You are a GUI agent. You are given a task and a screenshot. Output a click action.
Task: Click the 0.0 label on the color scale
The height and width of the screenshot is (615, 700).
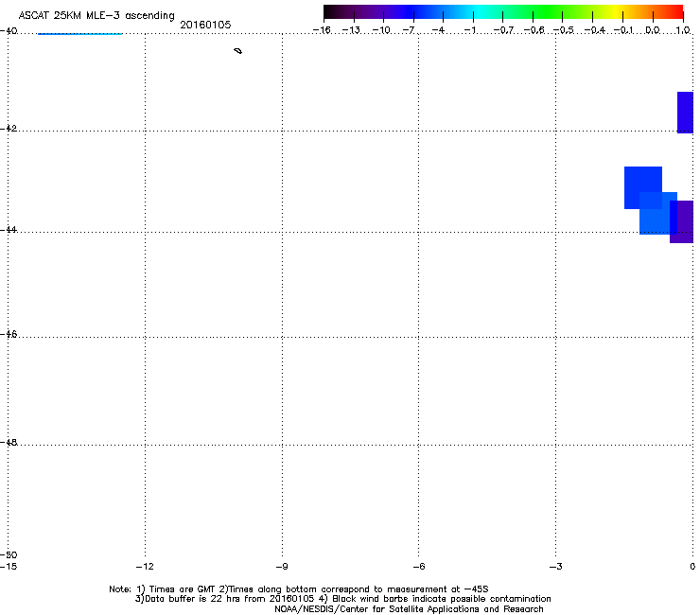tap(653, 30)
